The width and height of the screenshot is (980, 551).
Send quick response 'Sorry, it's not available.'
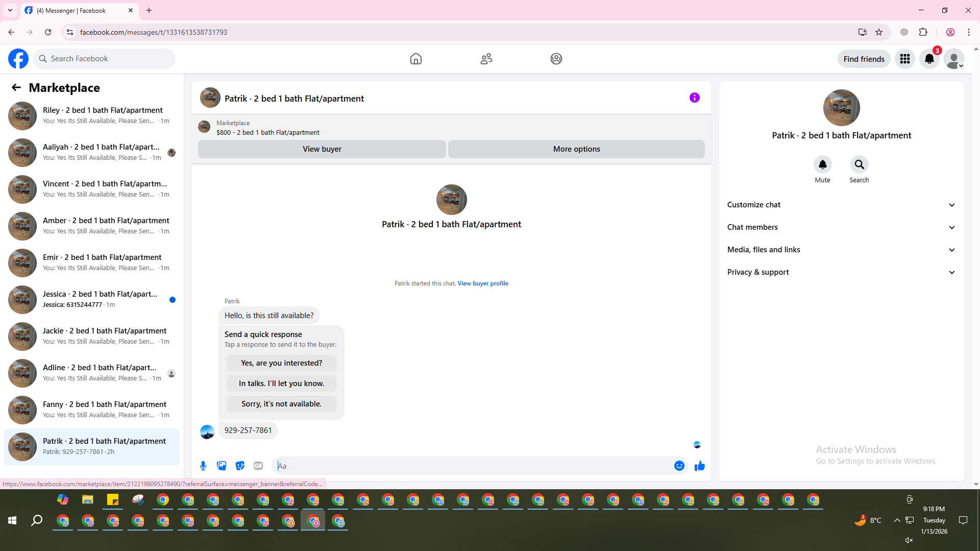[x=281, y=404]
